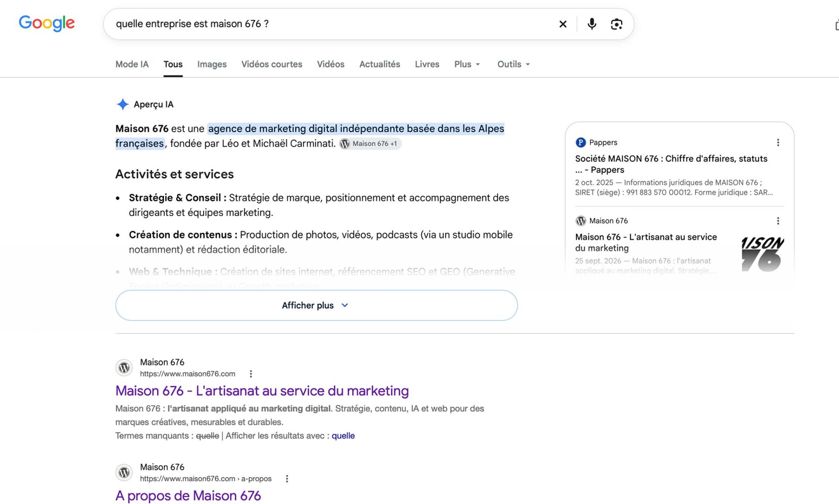The image size is (839, 504).
Task: Open the Maison 676 card three-dot menu
Action: tap(778, 221)
